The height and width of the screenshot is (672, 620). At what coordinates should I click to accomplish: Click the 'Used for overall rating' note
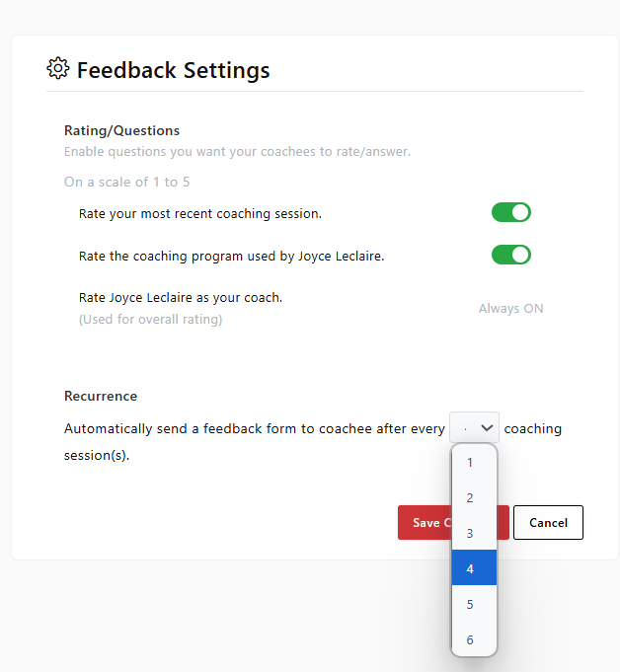[150, 319]
